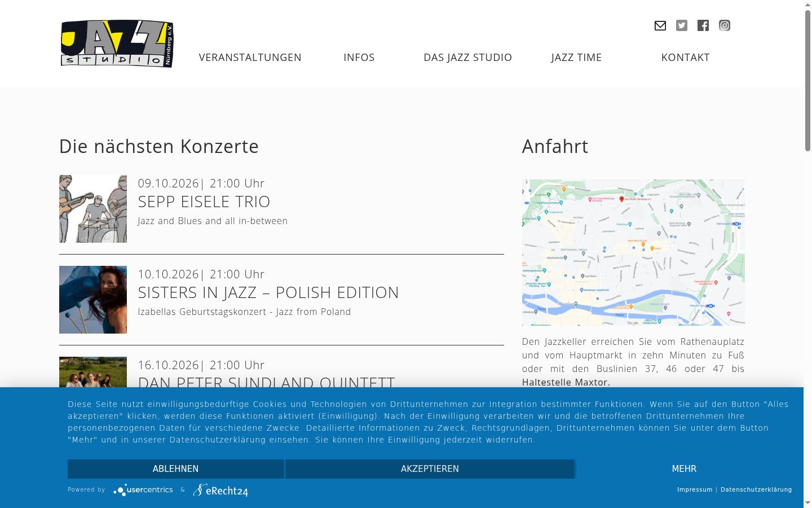Click the Anfahrt heading
This screenshot has height=508, width=812.
click(555, 146)
